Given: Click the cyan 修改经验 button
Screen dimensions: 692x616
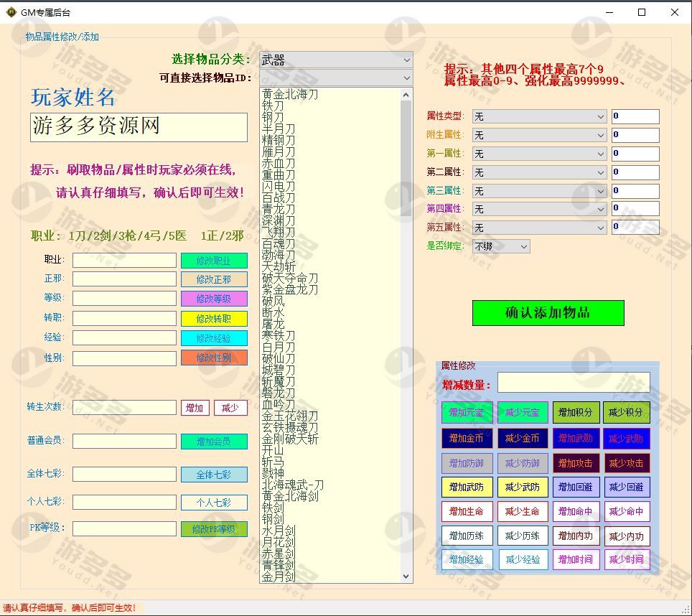Looking at the screenshot, I should click(x=214, y=338).
